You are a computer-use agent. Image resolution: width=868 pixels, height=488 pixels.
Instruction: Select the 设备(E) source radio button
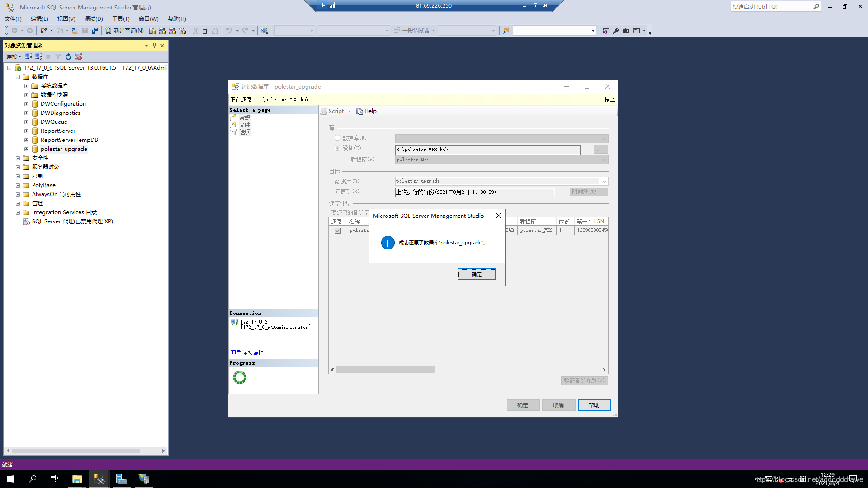(337, 148)
